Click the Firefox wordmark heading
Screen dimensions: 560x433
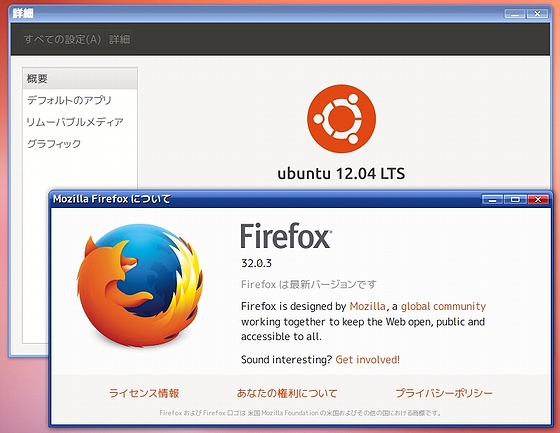pyautogui.click(x=286, y=236)
